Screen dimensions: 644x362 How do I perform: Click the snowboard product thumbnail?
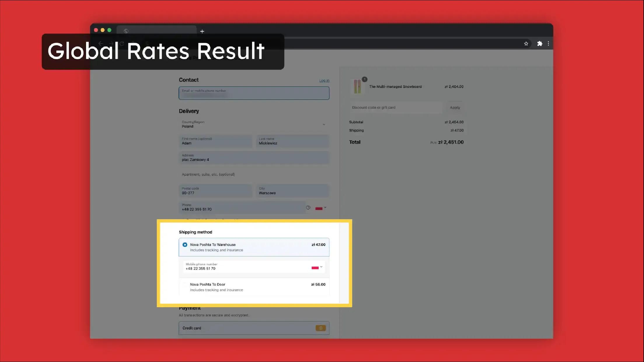click(x=357, y=87)
